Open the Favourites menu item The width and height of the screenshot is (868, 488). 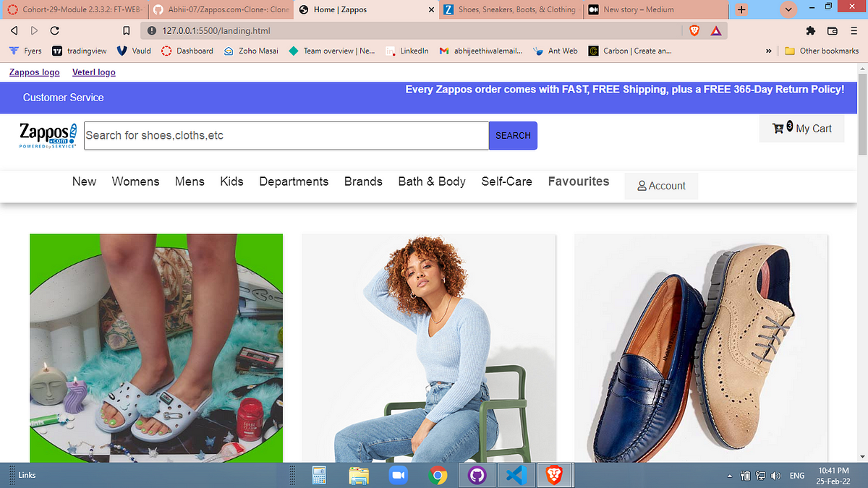pos(579,181)
